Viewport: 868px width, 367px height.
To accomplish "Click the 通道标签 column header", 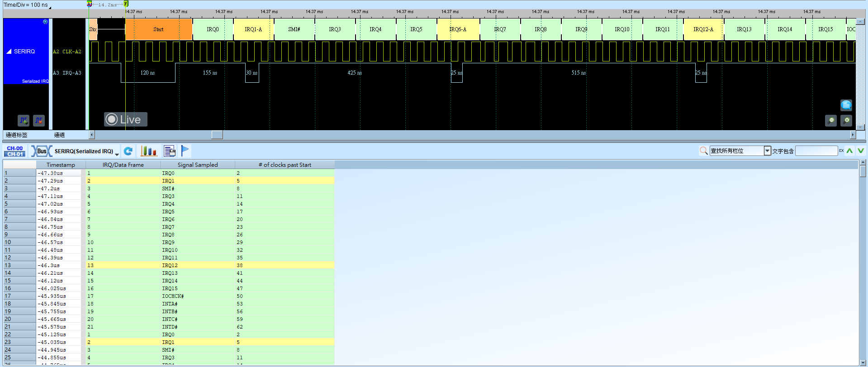I will [17, 135].
